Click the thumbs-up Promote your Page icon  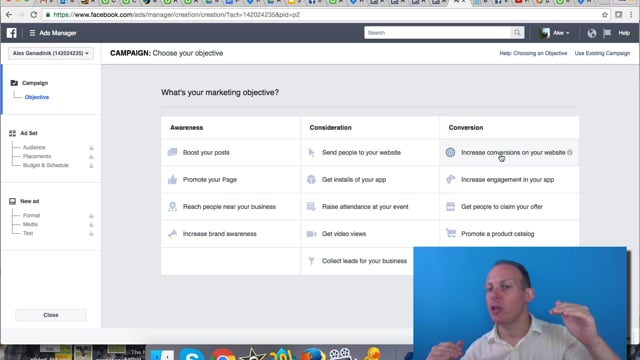(x=172, y=180)
